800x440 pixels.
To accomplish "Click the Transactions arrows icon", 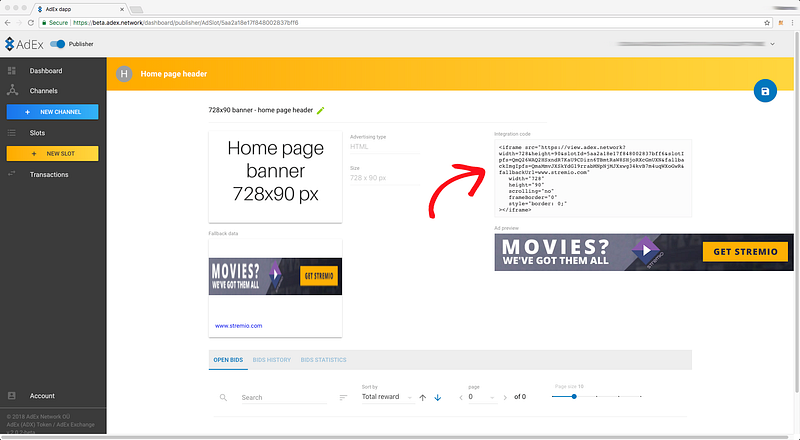I will (x=12, y=174).
